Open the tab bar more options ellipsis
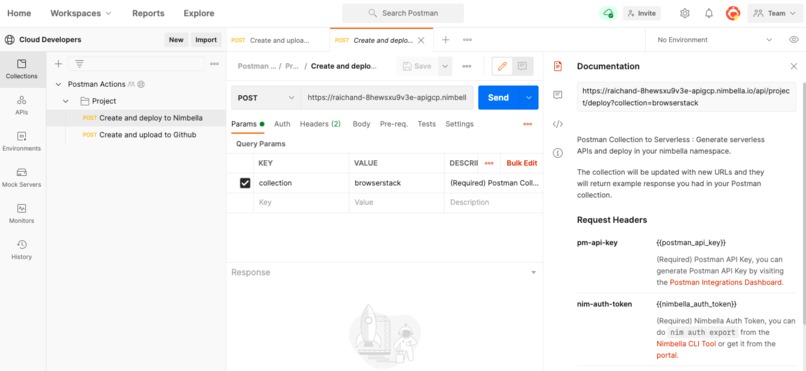Screen dimensions: 806x371 tap(467, 40)
